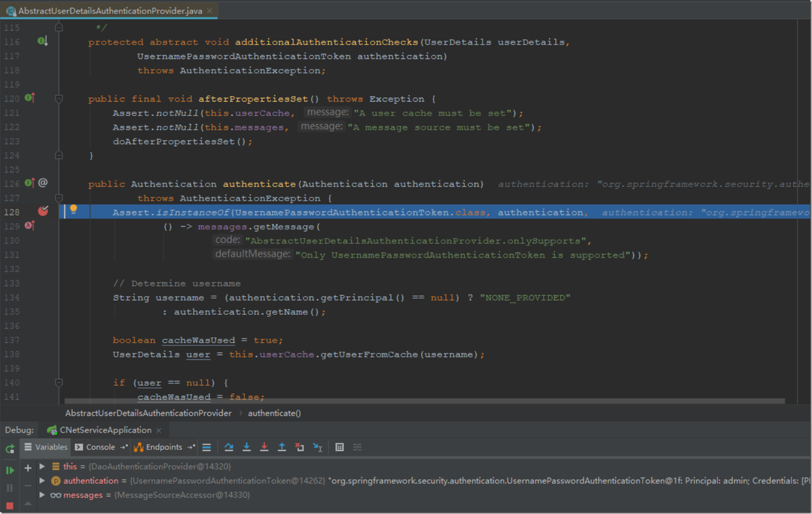Select AbstractUserDetailsAuthenticationProvider.java editor tab
Image resolution: width=812 pixels, height=514 pixels.
click(109, 10)
